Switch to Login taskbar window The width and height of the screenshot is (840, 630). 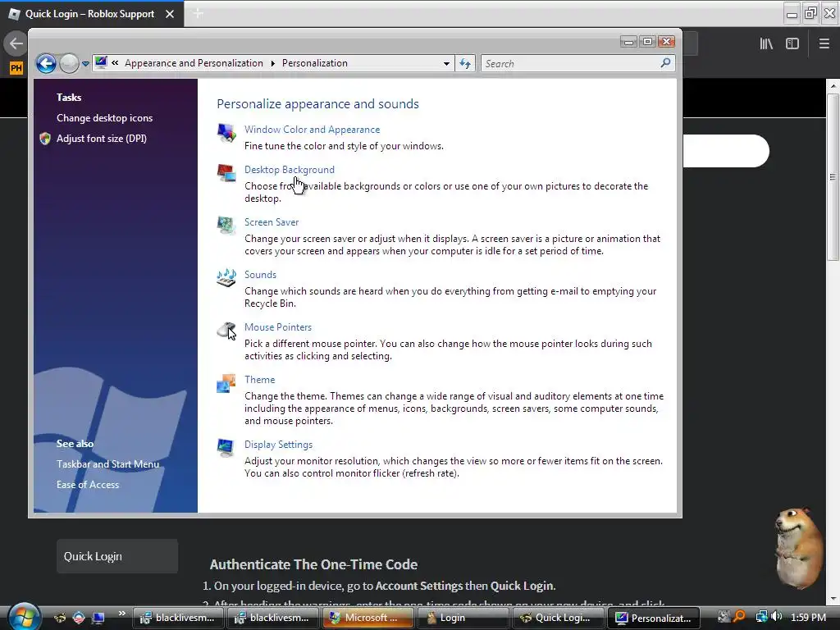coord(463,618)
